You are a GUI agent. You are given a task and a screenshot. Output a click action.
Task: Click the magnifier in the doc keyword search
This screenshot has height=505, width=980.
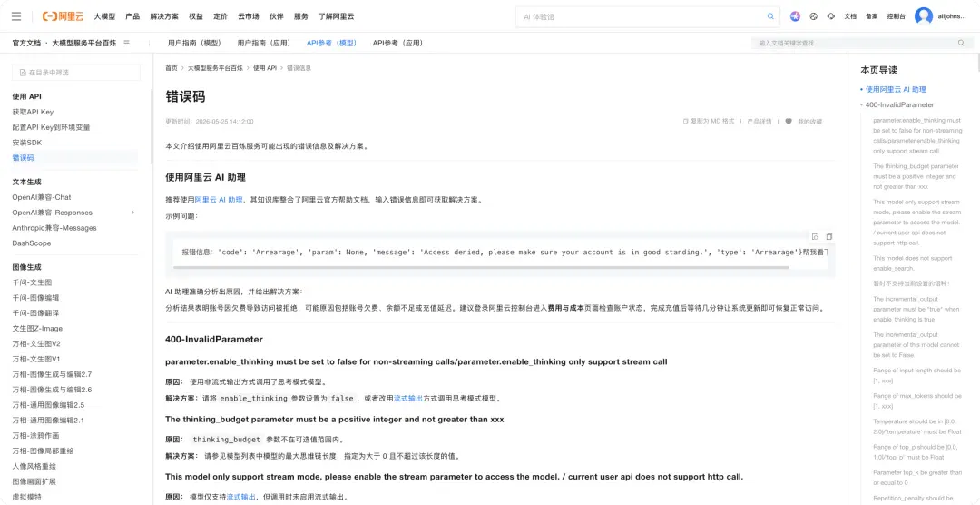961,44
